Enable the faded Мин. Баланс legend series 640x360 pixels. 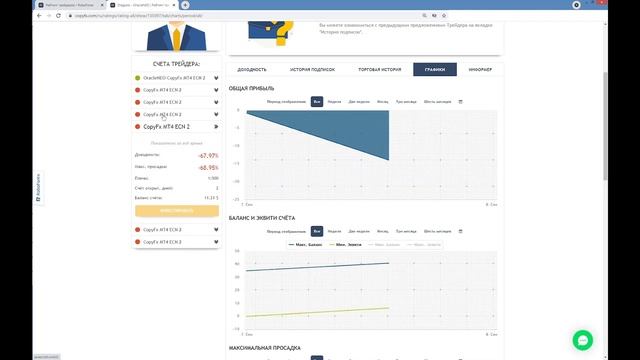(384, 245)
